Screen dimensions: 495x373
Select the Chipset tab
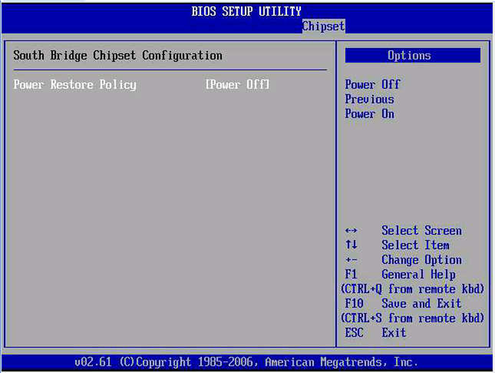(323, 26)
